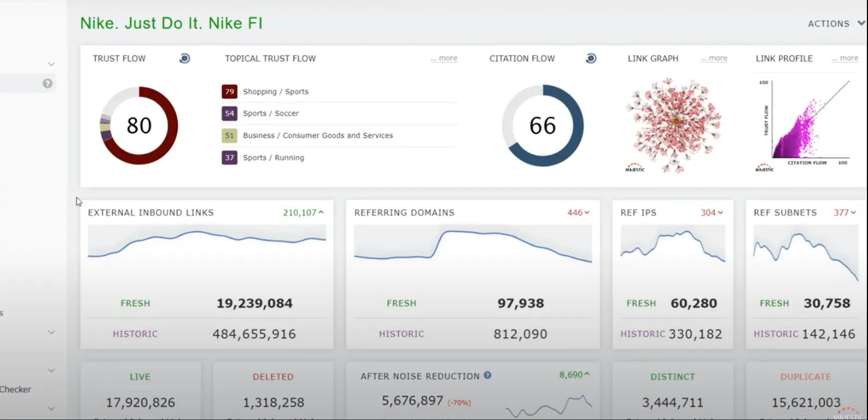Click the HISTORIC label under Referring Domains
The width and height of the screenshot is (868, 420).
point(402,334)
